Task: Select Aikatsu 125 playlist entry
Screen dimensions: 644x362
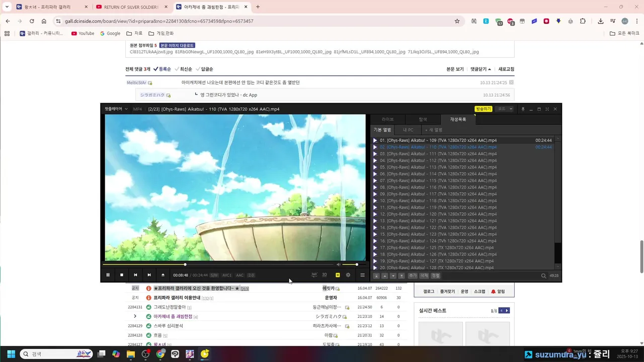Action: (463, 247)
